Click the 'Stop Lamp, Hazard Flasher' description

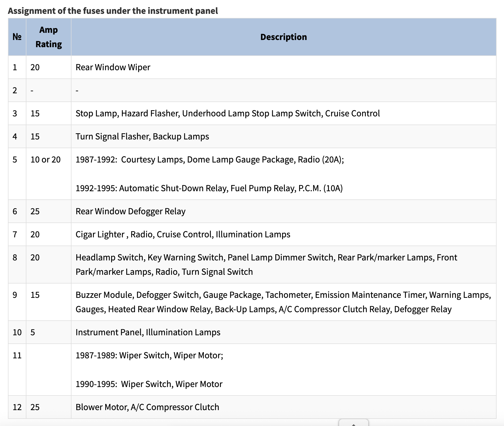point(227,113)
